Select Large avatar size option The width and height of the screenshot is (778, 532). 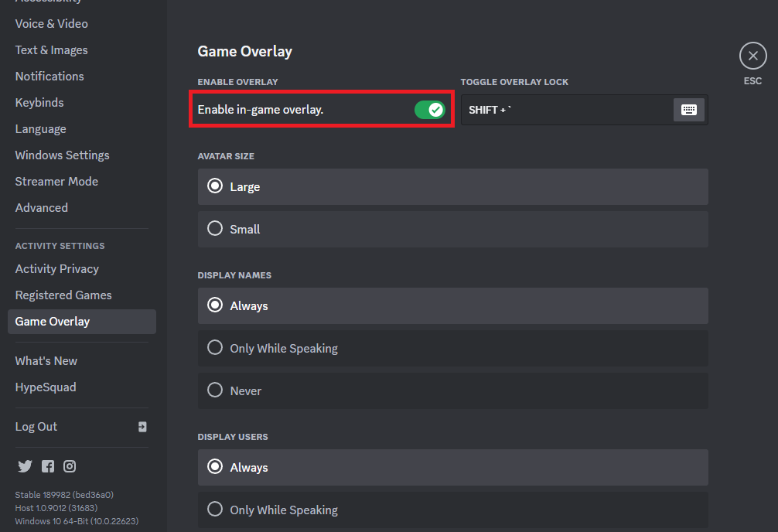215,186
